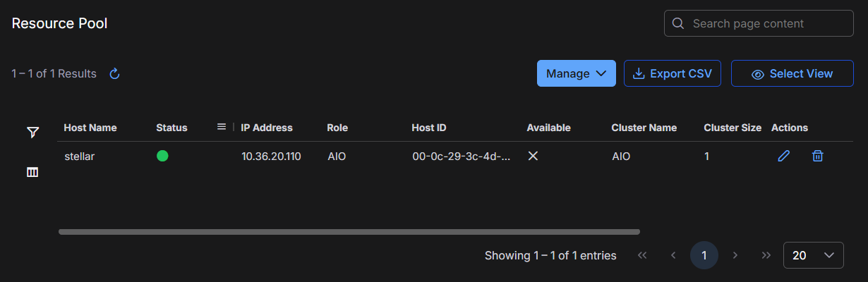Open the page size 20 dropdown
The height and width of the screenshot is (282, 868).
pyautogui.click(x=813, y=255)
